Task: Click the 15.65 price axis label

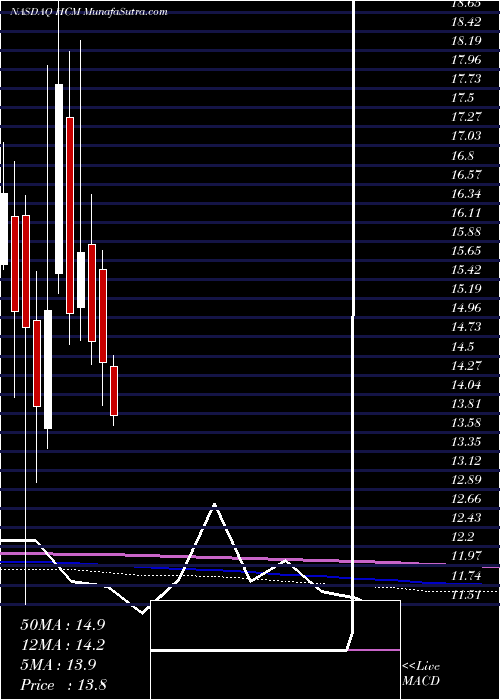Action: point(466,250)
